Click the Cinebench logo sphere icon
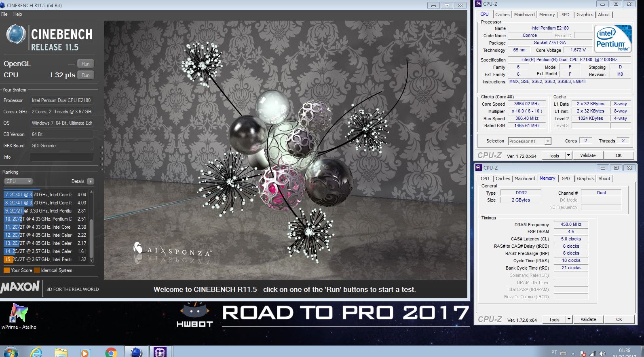The width and height of the screenshot is (644, 357). point(16,35)
